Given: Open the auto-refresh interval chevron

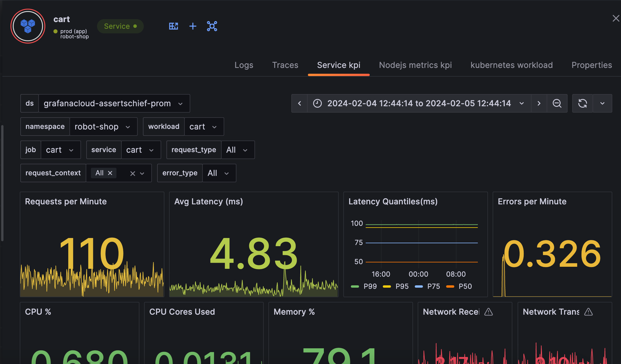Looking at the screenshot, I should [x=602, y=103].
